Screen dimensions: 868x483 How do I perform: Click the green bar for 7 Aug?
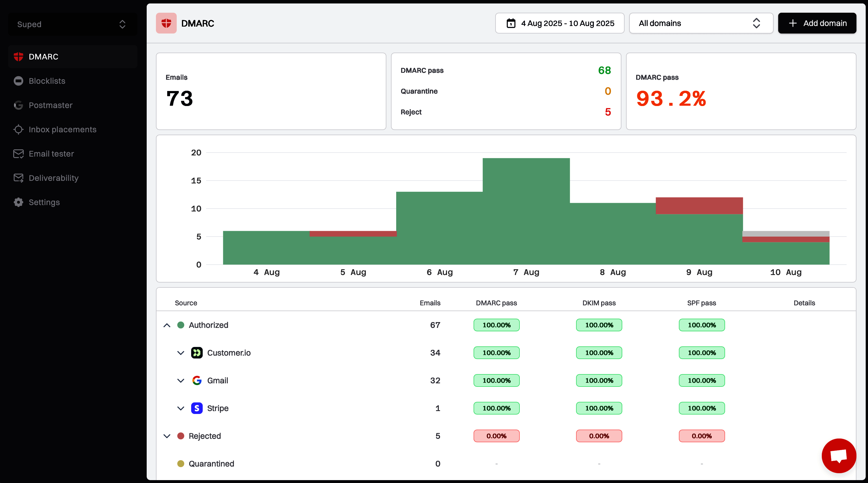526,212
